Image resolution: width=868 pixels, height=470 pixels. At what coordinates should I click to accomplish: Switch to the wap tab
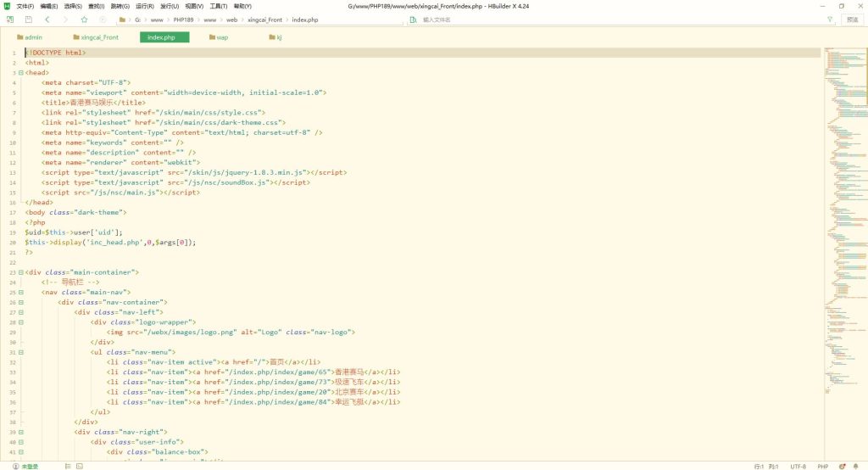(219, 37)
